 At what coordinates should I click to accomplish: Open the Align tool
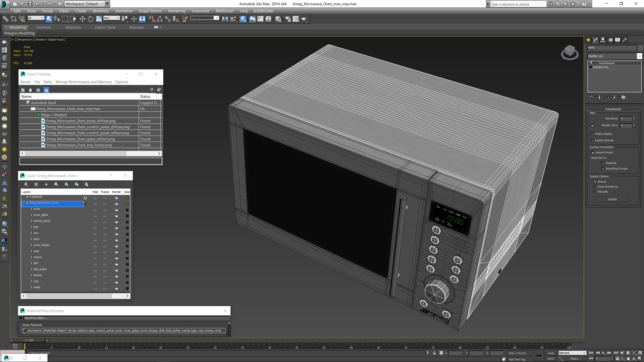233,19
